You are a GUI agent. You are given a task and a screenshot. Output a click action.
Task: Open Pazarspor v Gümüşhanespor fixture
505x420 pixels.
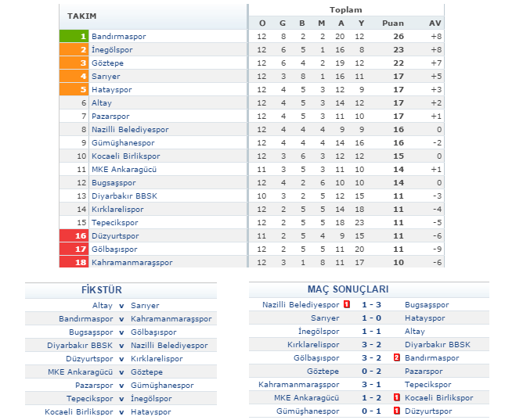point(121,386)
